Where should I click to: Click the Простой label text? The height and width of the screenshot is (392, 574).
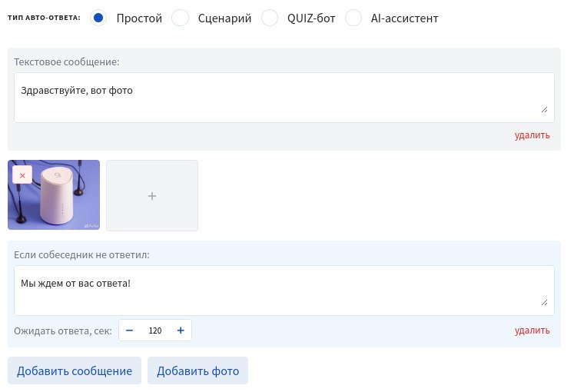139,18
